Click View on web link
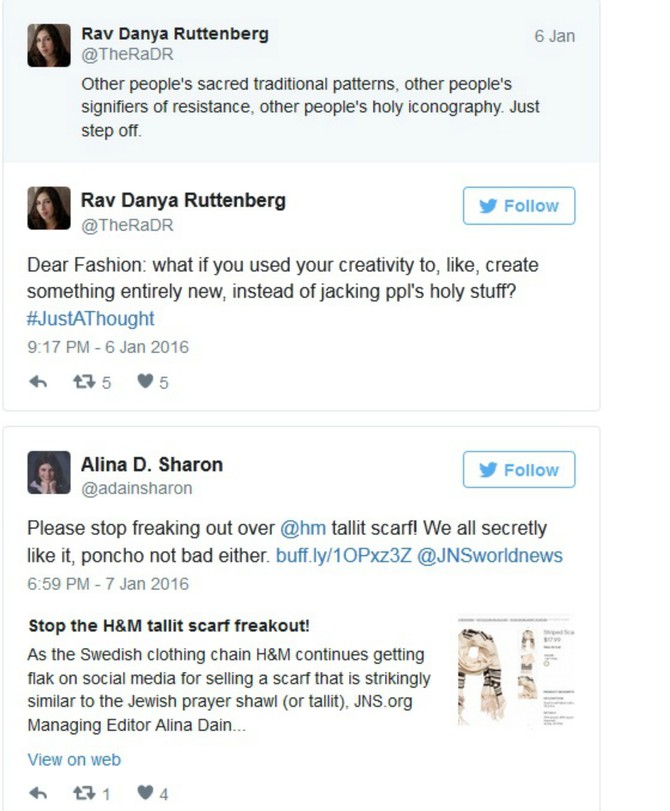 (74, 759)
